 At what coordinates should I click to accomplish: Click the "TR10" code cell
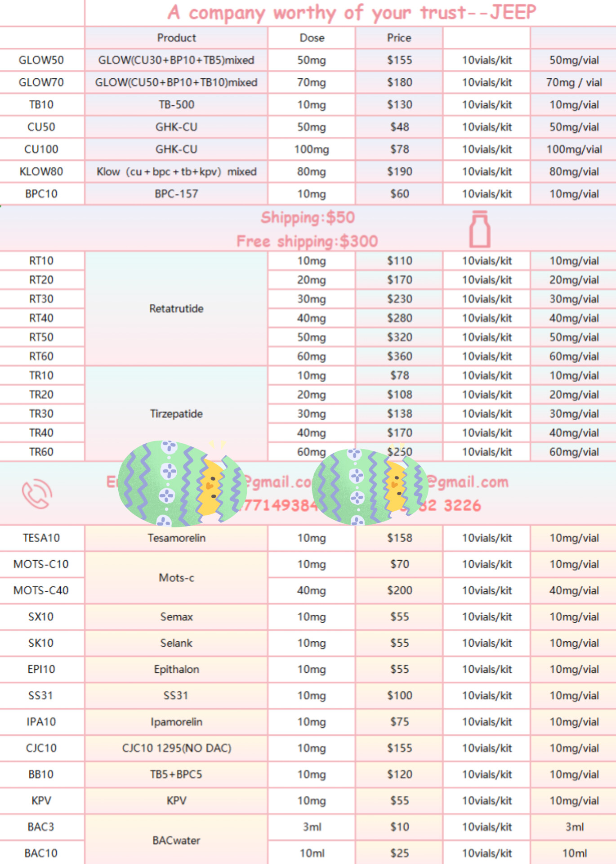[x=41, y=376]
